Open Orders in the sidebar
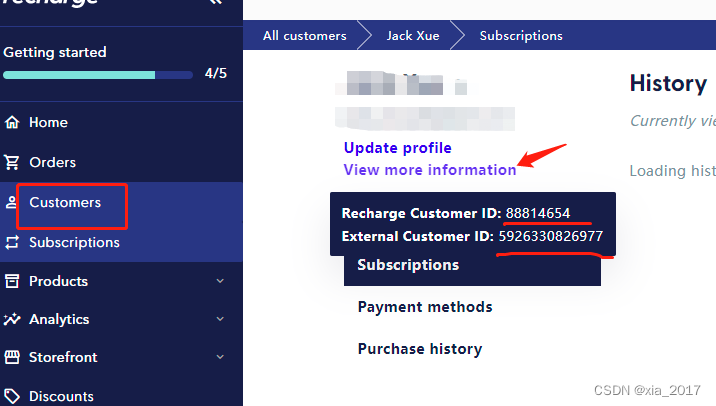716x406 pixels. pos(53,162)
